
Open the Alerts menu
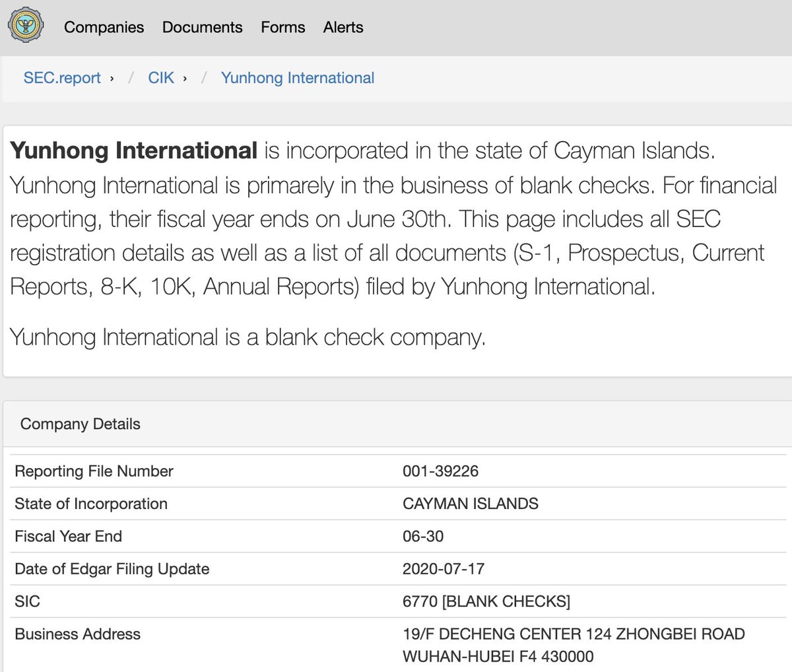click(343, 27)
